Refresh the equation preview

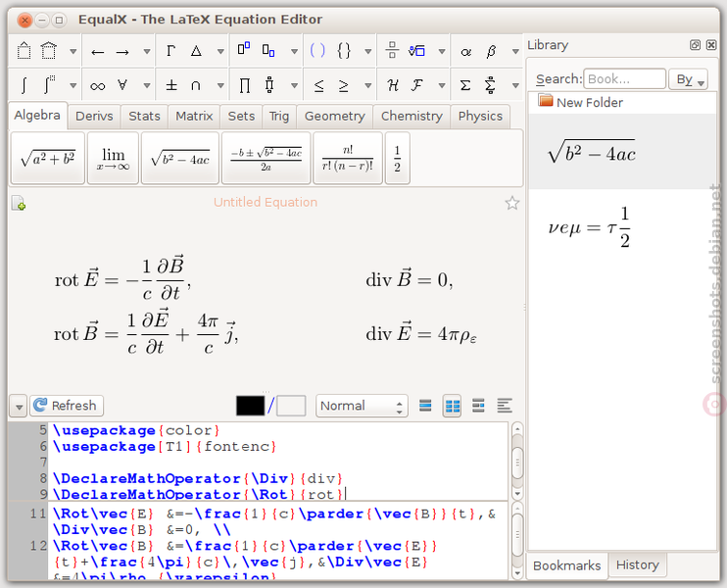(67, 406)
